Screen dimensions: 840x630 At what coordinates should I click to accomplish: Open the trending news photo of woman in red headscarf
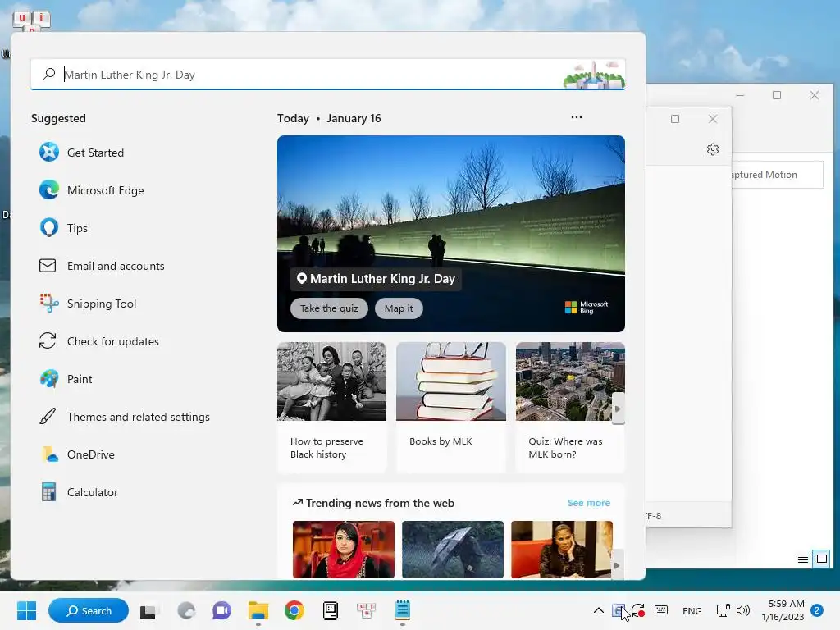pos(344,549)
